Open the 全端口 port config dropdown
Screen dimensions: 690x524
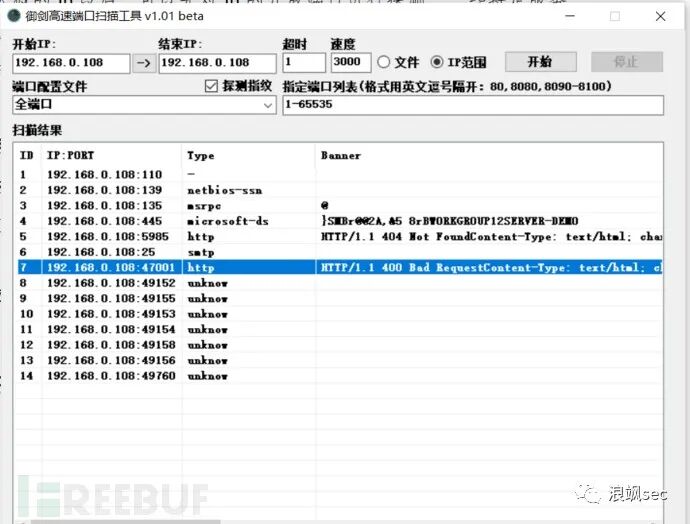(x=144, y=105)
